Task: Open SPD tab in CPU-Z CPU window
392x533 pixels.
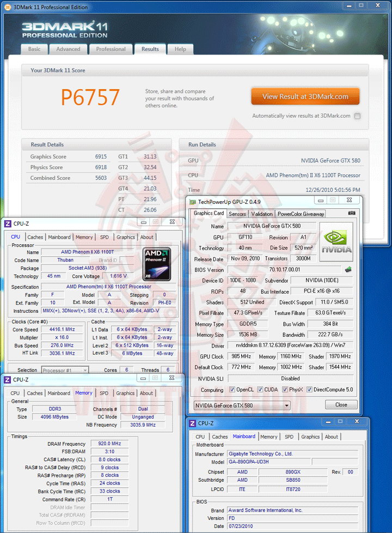Action: click(105, 237)
